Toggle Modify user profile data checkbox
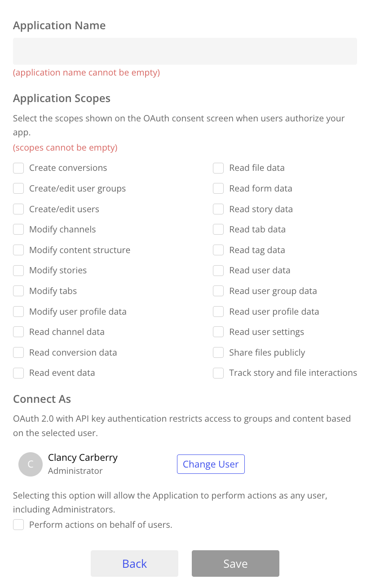Screen dimensions: 371x588 (x=18, y=312)
